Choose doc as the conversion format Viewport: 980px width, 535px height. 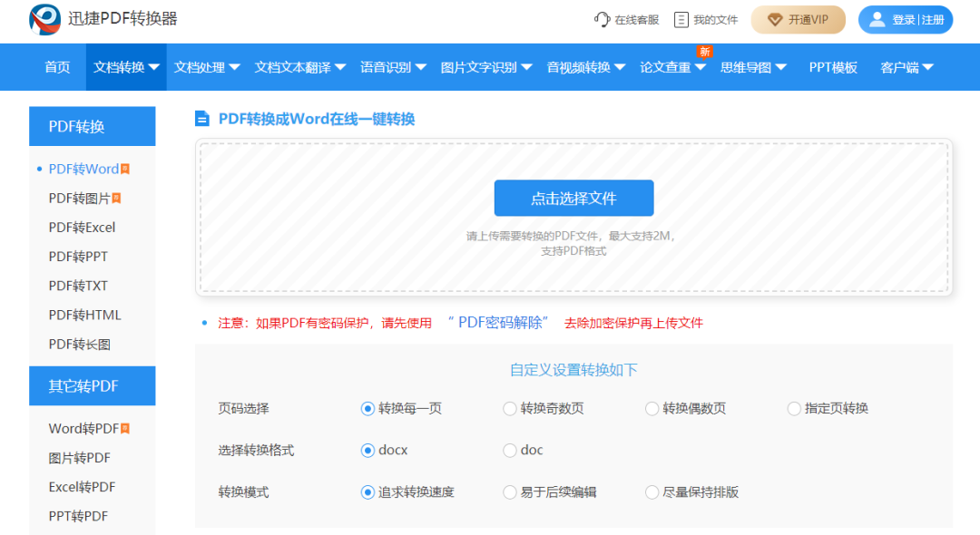(x=510, y=451)
